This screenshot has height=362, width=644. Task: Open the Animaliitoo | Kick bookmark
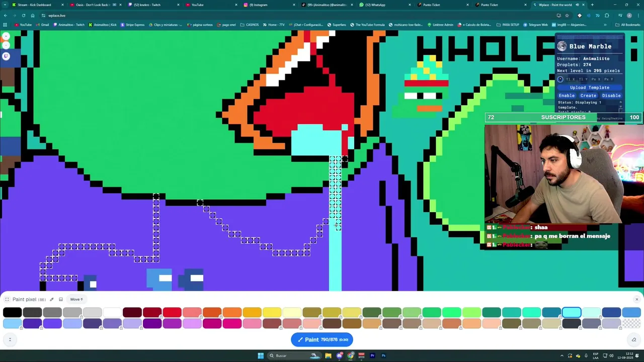[x=103, y=25]
